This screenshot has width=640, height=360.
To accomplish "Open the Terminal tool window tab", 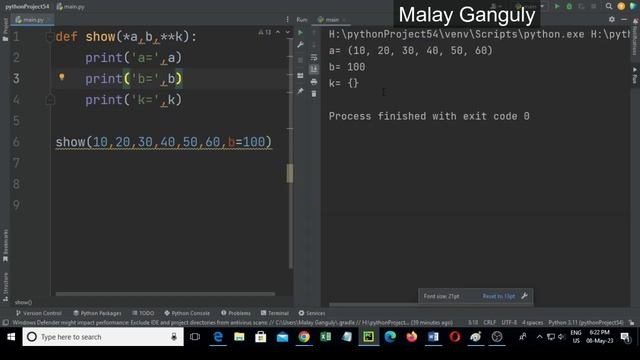I will [274, 313].
